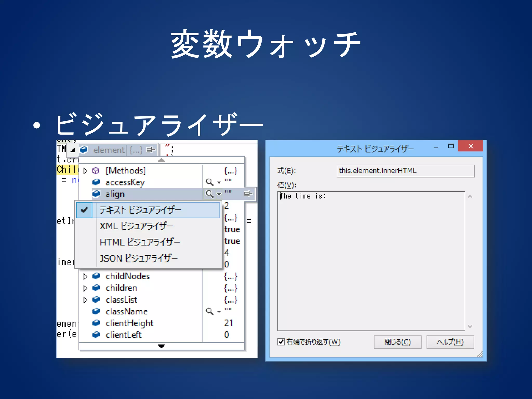
Task: Click the [Methods] value "{...}"
Action: click(x=231, y=171)
